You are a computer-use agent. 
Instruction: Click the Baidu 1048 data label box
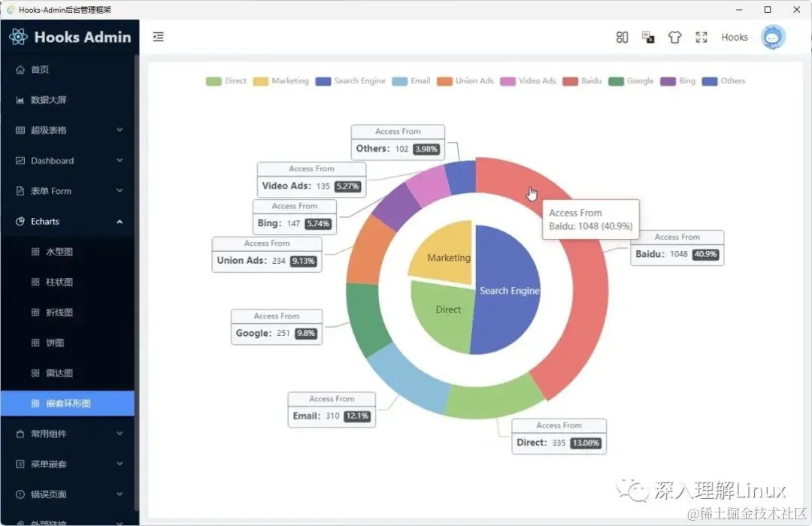[x=677, y=248]
